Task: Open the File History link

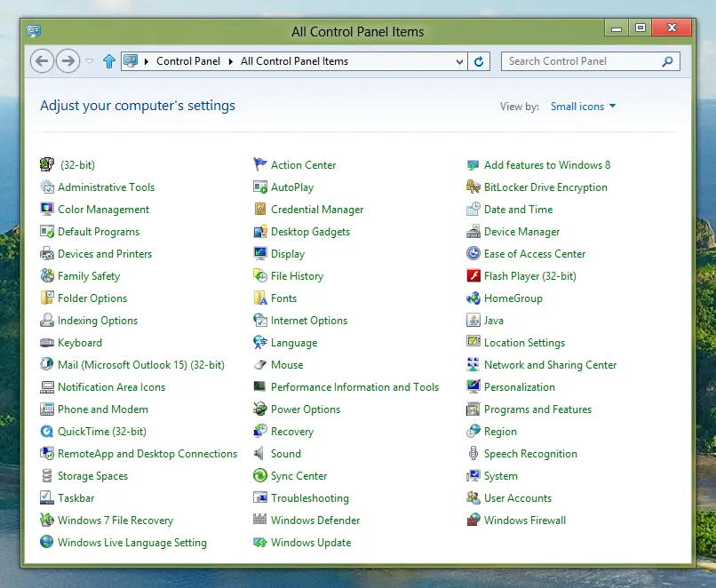Action: tap(297, 275)
